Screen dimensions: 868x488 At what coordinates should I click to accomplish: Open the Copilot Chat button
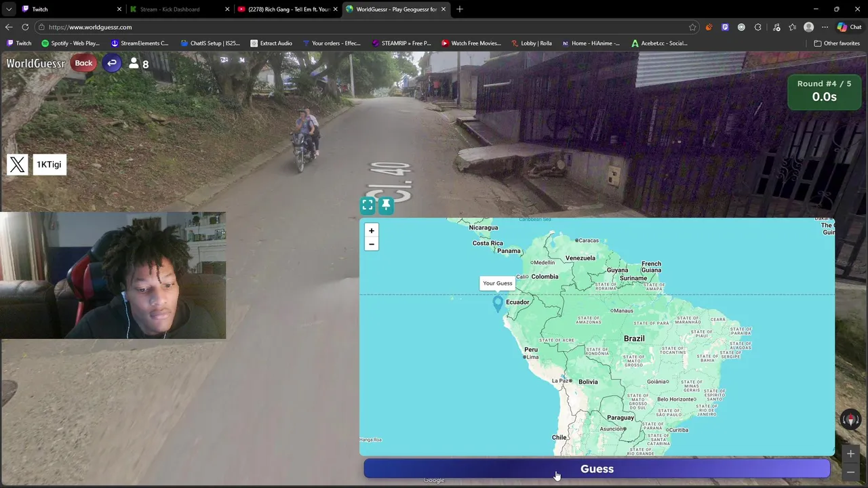849,27
